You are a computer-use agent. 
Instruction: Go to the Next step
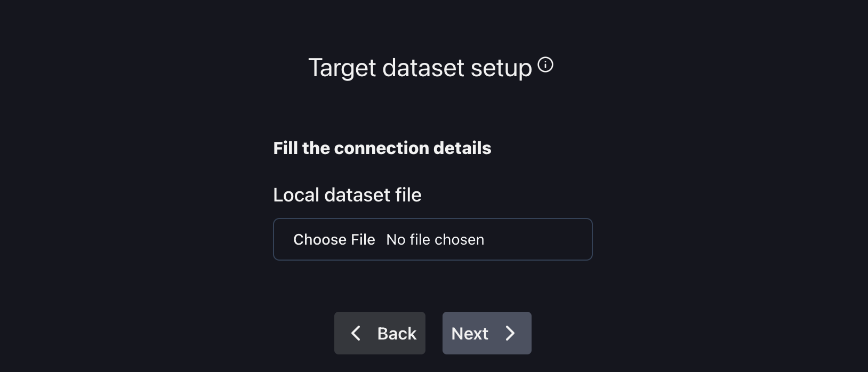pos(486,333)
